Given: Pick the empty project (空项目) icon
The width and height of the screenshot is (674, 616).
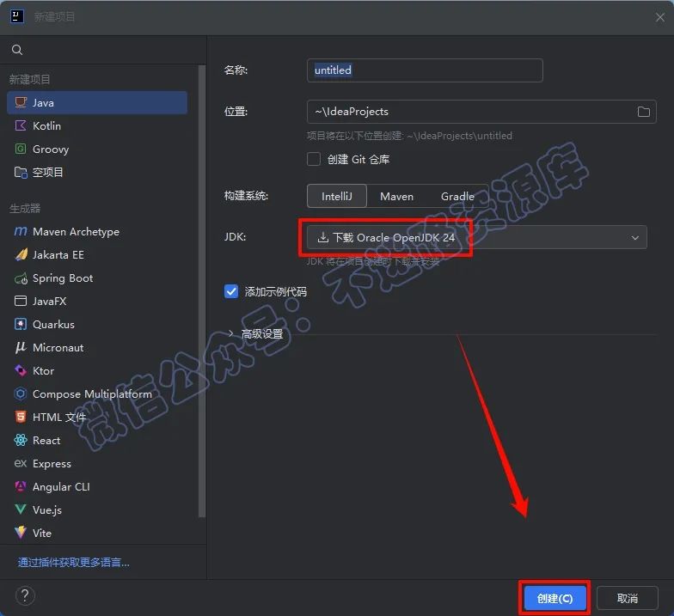Looking at the screenshot, I should tap(21, 172).
